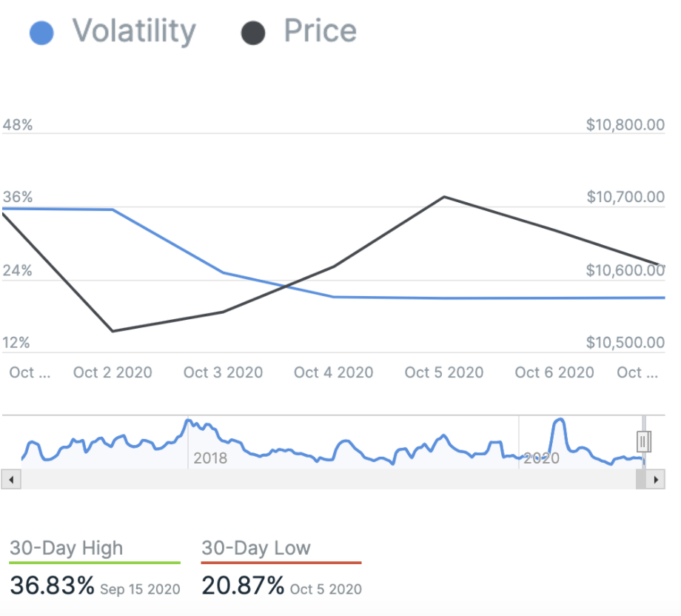
Task: Click the Volatility legend label text
Action: pos(134,32)
